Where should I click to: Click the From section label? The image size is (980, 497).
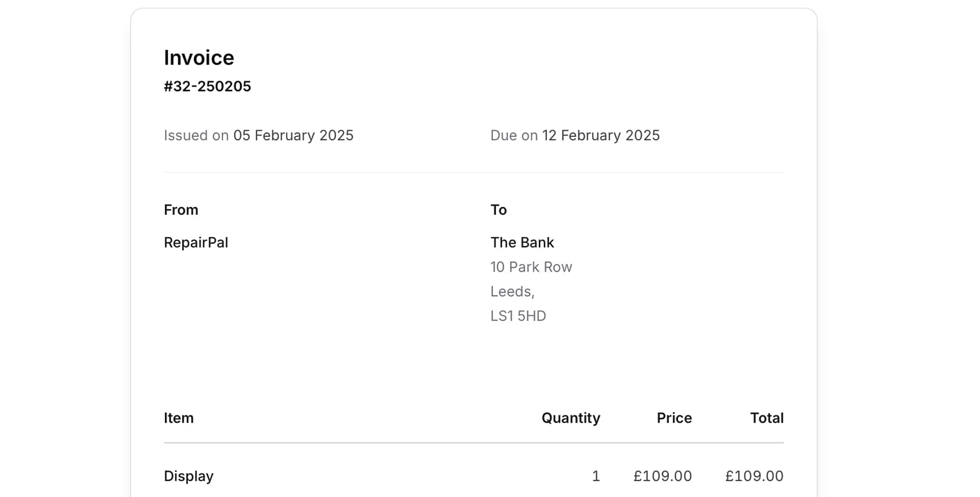(181, 210)
